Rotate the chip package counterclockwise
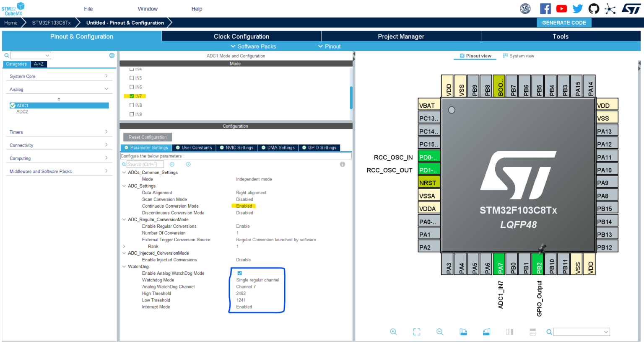 pyautogui.click(x=486, y=332)
